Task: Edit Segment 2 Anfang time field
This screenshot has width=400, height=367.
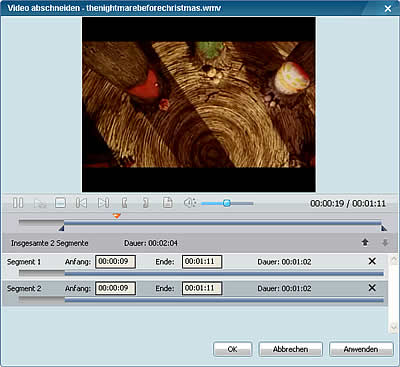Action: click(x=115, y=288)
